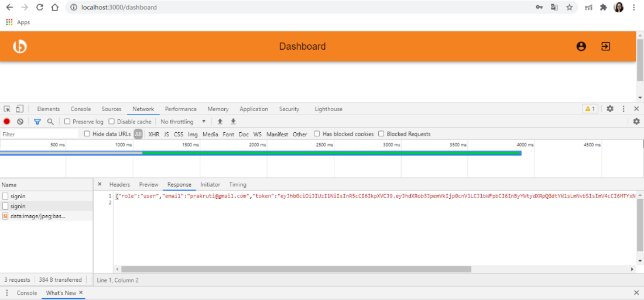Open the Chrome three-dot browser menu

pyautogui.click(x=634, y=8)
